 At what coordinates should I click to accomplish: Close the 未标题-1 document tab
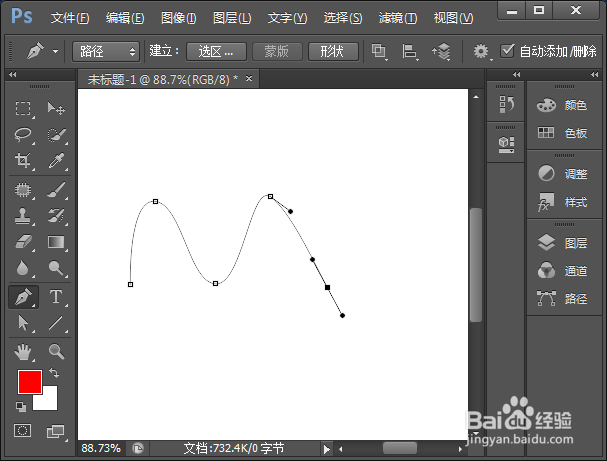click(x=249, y=79)
